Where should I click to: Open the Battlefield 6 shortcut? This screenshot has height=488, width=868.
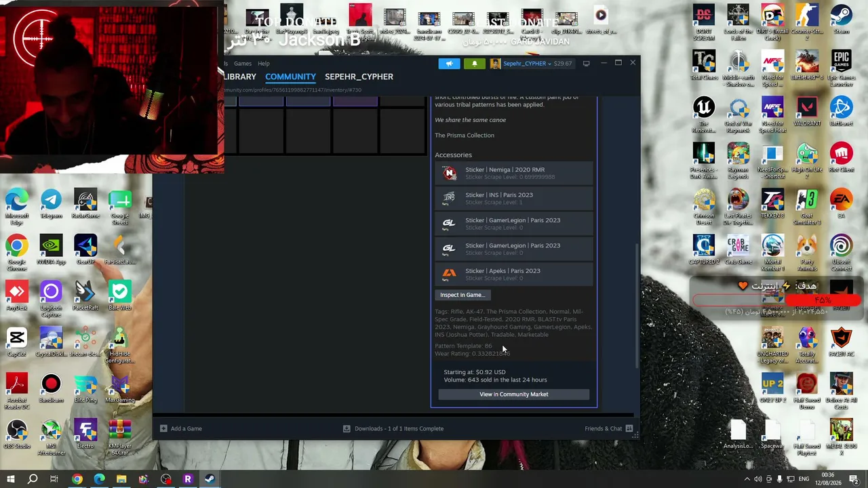pos(807,66)
